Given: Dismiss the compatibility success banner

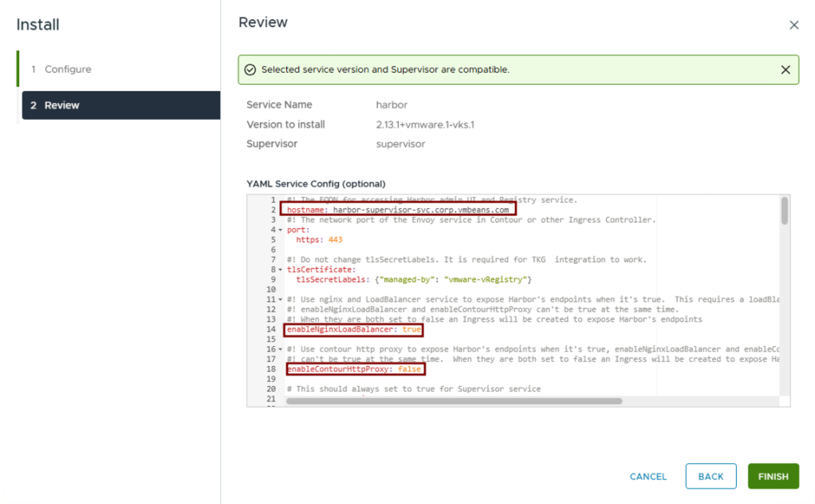Looking at the screenshot, I should pos(785,69).
